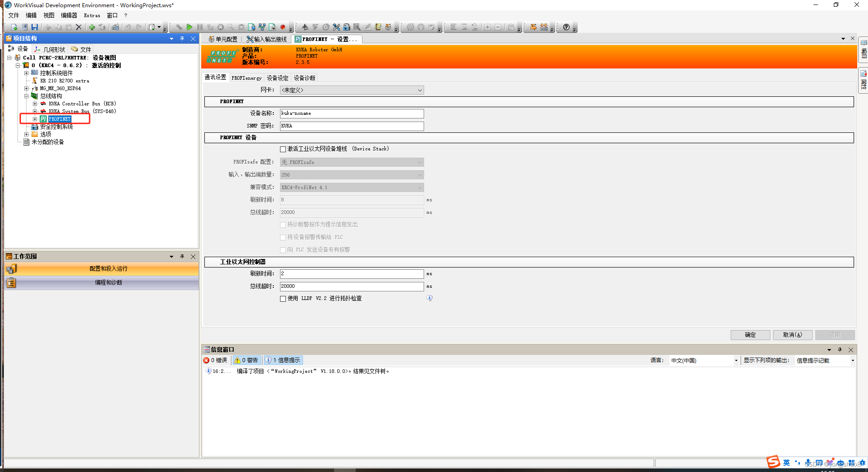Expand the 控制系统组件 tree node
Viewport: 868px width, 472px height.
click(26, 73)
